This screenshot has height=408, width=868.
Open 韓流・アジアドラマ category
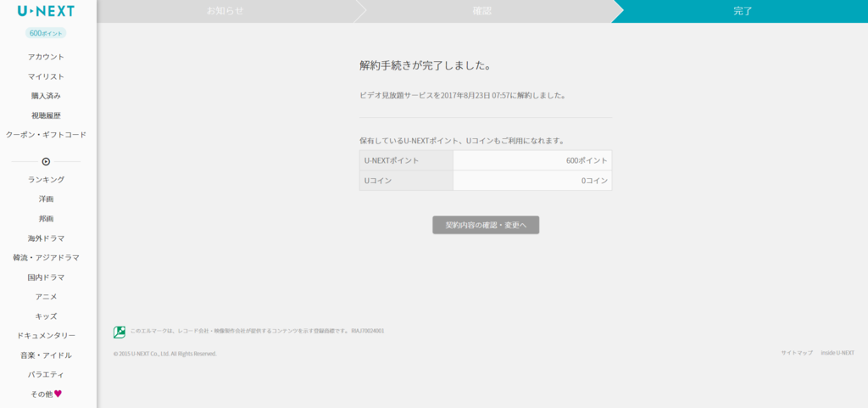pyautogui.click(x=46, y=257)
